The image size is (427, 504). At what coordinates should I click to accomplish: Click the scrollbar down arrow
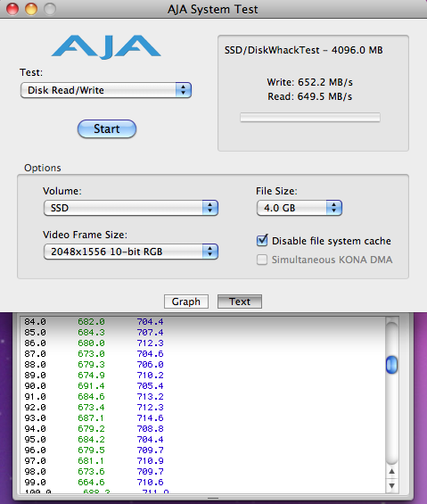(x=391, y=485)
